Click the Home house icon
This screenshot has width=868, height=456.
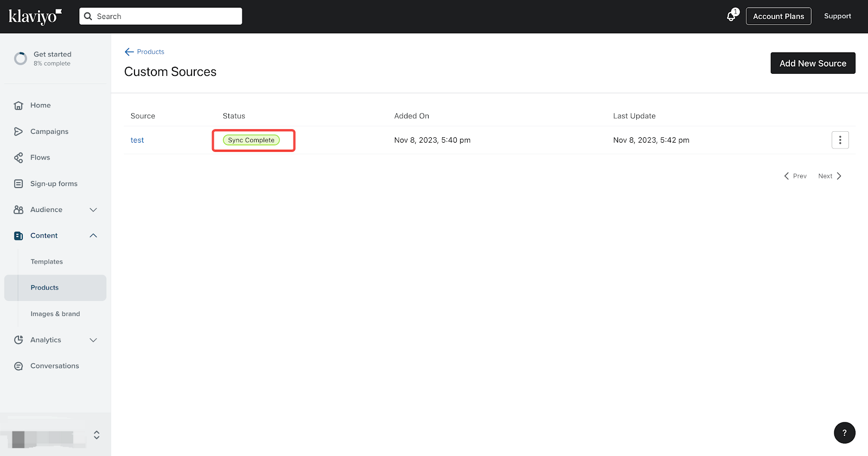point(18,105)
